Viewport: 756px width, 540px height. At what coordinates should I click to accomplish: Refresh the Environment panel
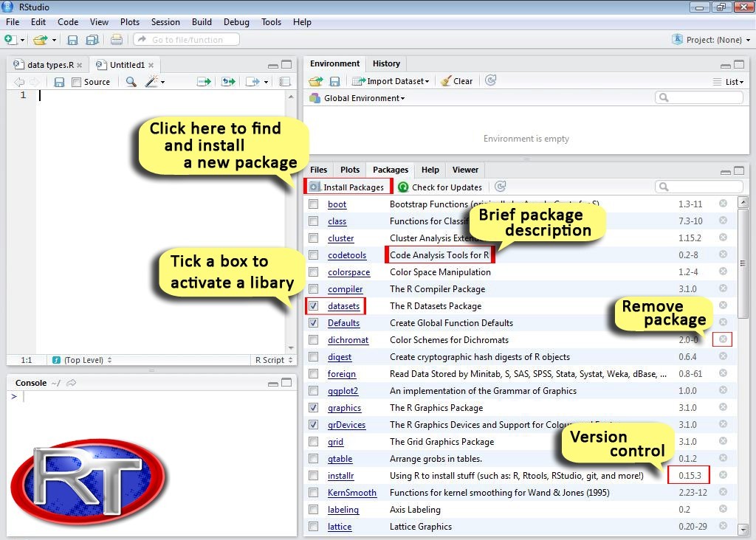click(490, 80)
